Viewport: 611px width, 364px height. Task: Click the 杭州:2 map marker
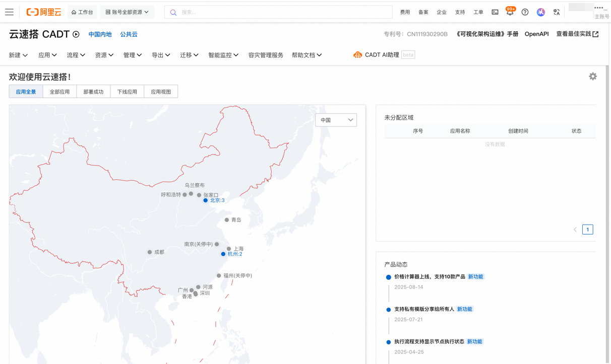tap(223, 254)
